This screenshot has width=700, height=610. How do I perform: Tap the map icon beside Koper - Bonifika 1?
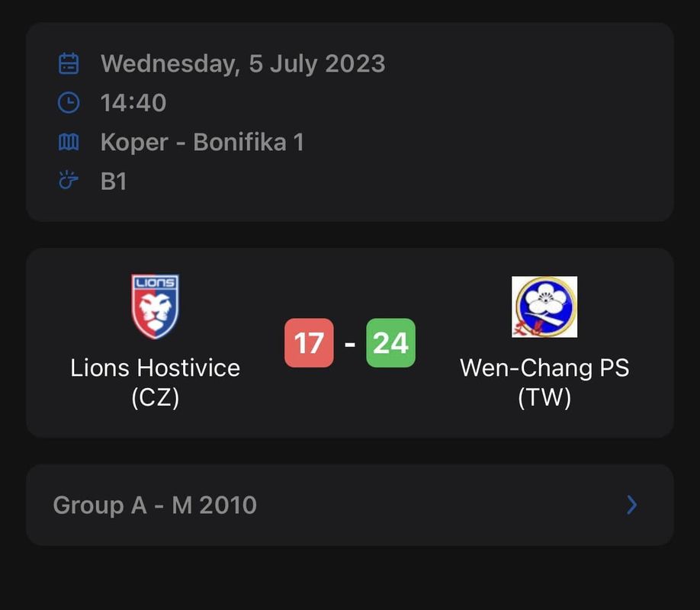coord(69,142)
